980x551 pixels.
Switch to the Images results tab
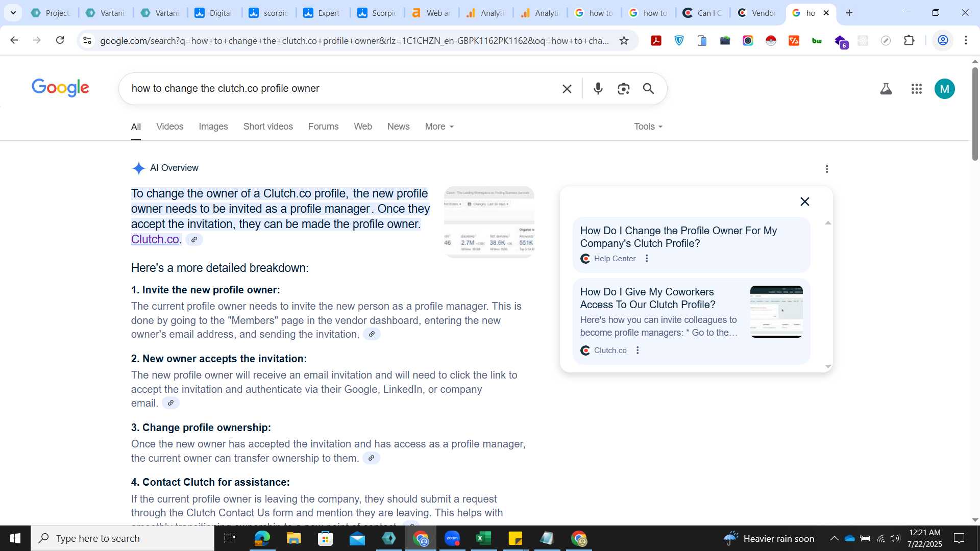[213, 127]
